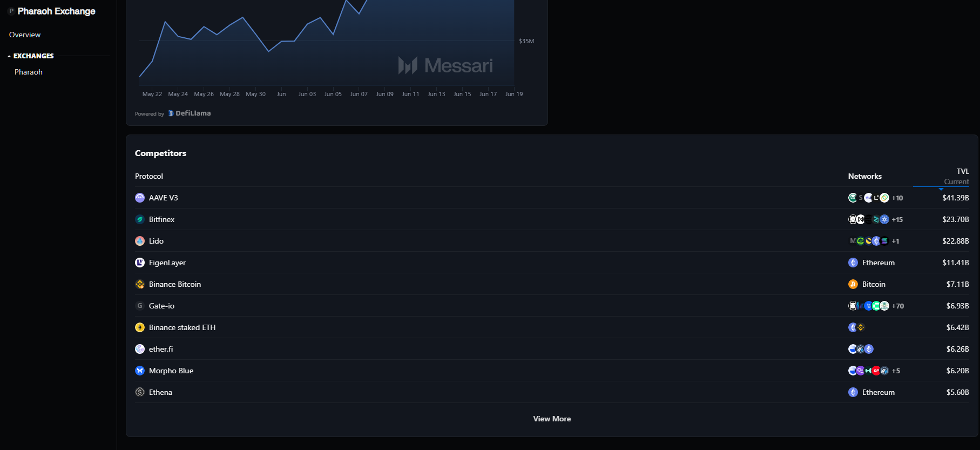Click the Bitcoin network icon in Binance Bitcoin row
This screenshot has width=980, height=450.
853,284
